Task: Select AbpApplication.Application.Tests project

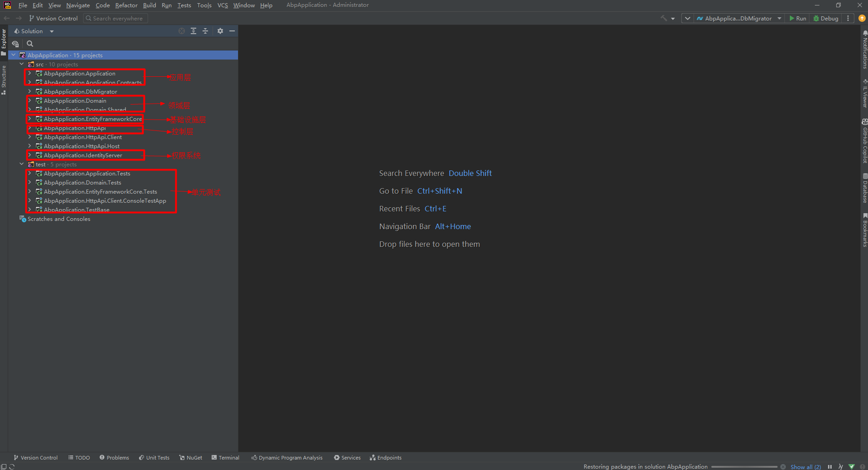Action: click(x=87, y=173)
